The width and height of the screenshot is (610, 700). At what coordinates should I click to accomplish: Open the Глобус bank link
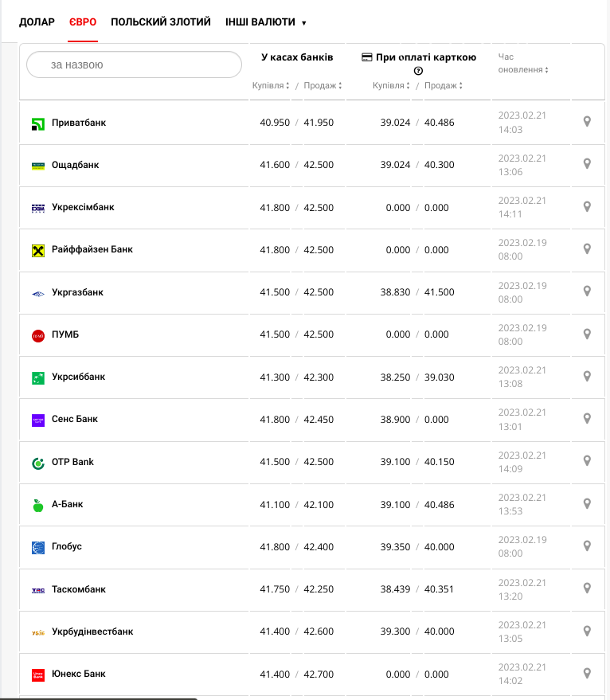(67, 546)
